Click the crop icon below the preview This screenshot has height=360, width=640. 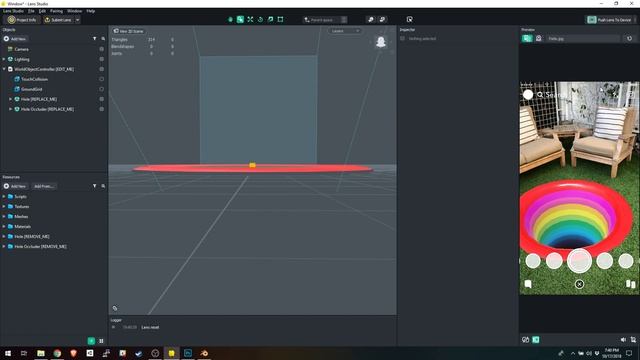point(633,340)
